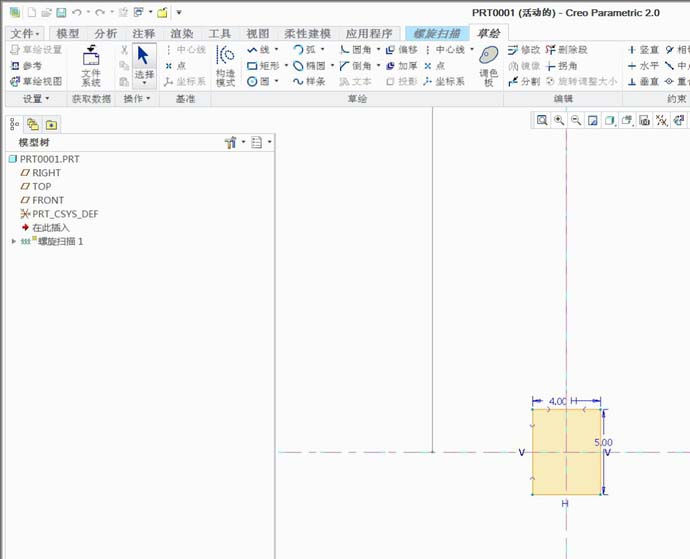Toggle the Select arrow tool
Screen dimensions: 690x559
tap(144, 65)
